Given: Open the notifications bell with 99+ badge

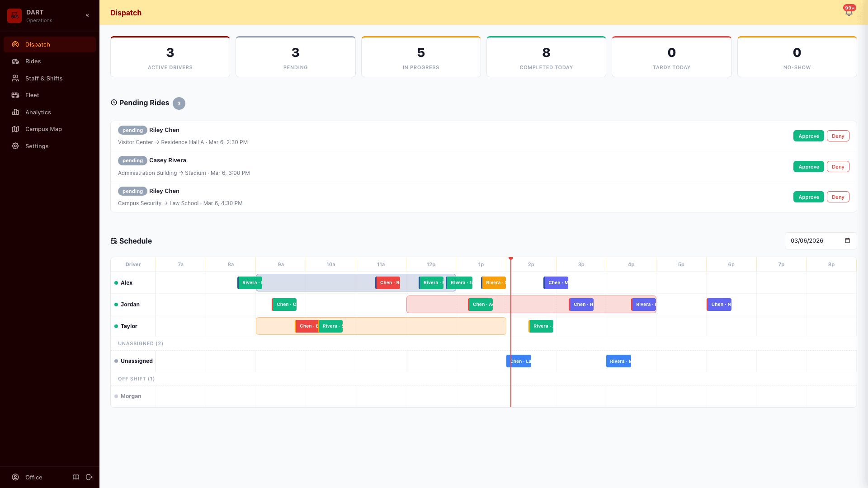Looking at the screenshot, I should tap(849, 12).
